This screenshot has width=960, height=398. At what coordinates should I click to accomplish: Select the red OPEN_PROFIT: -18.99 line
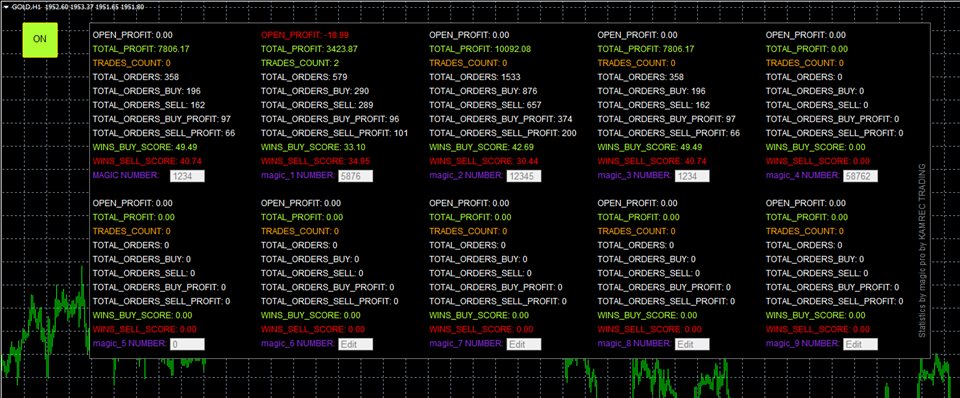tap(305, 35)
